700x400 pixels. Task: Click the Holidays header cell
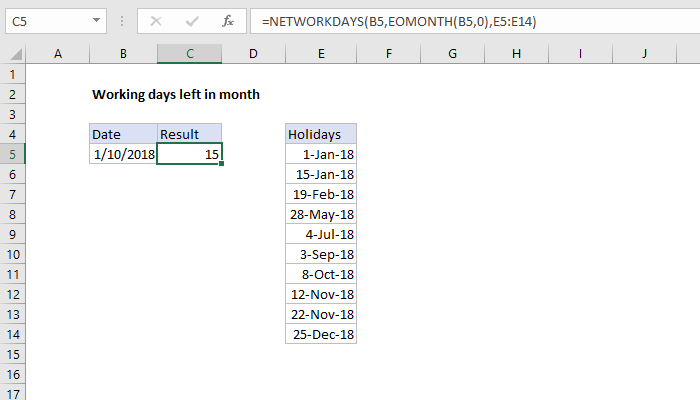coord(321,134)
